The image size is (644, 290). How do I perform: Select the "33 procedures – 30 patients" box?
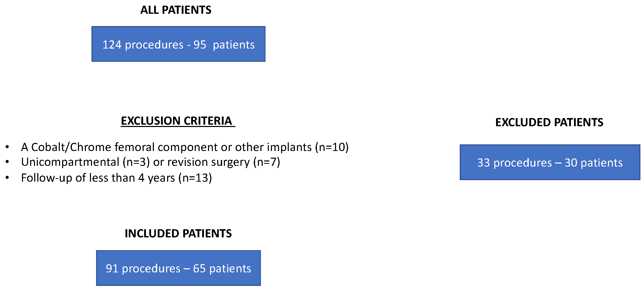click(x=550, y=163)
